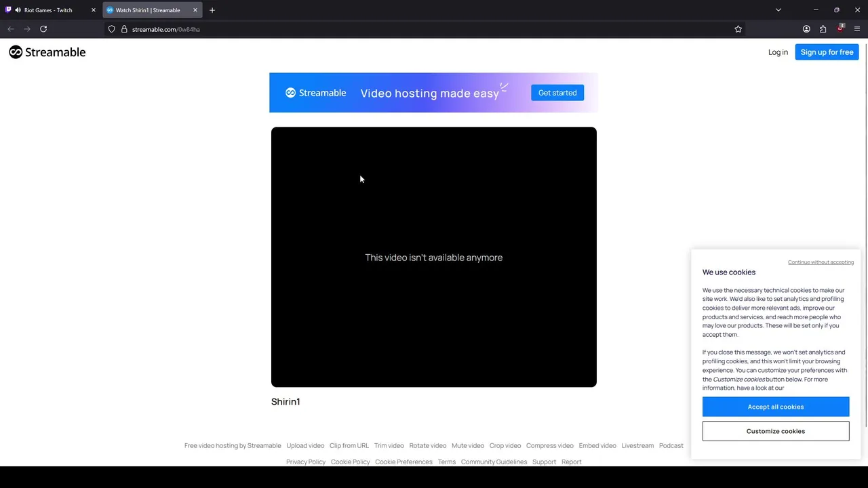Screen dimensions: 868x488
Task: Open Cookie Policy footer link
Action: pyautogui.click(x=351, y=462)
